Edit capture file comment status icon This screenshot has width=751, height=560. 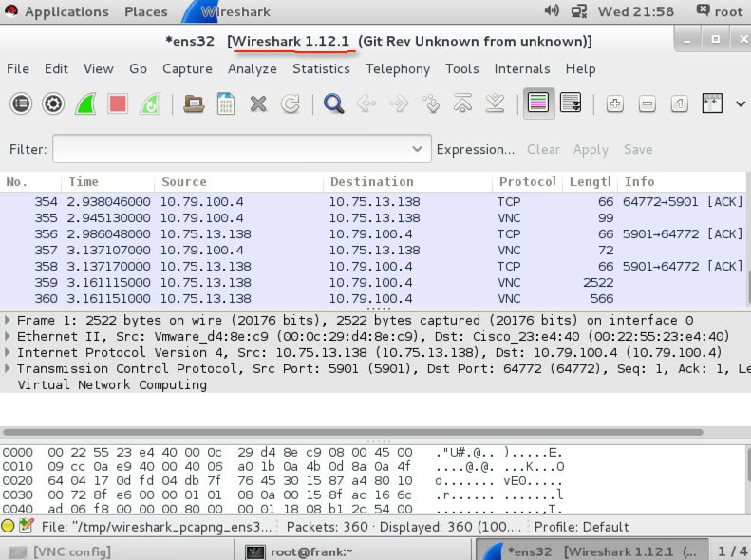[x=26, y=526]
